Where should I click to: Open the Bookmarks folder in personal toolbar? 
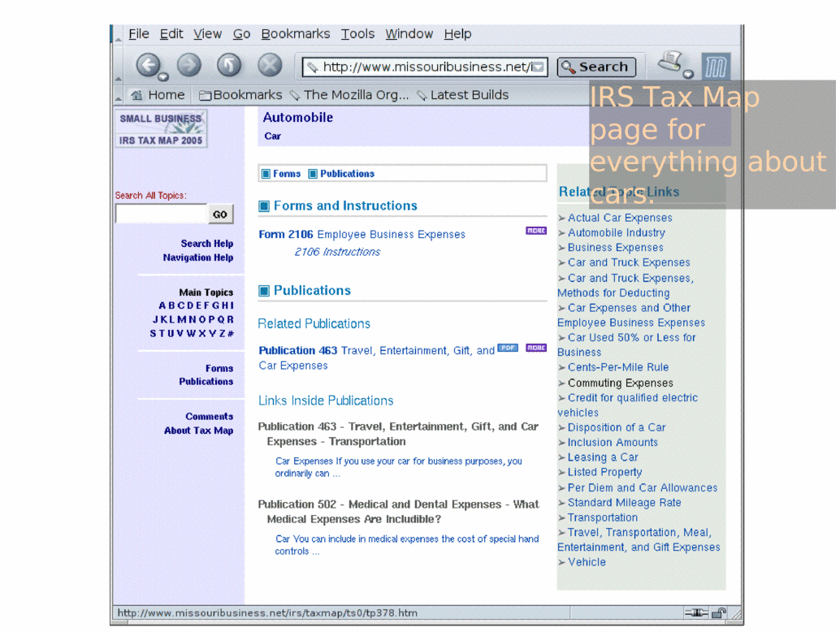click(x=240, y=95)
